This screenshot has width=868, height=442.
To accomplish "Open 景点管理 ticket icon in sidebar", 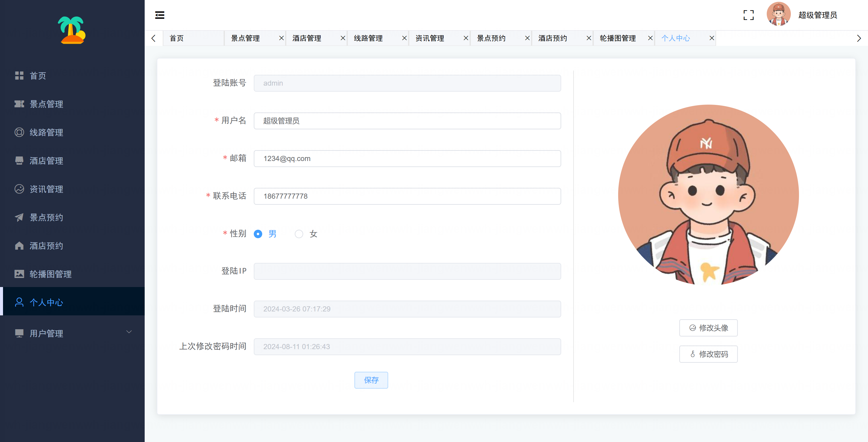I will coord(19,104).
